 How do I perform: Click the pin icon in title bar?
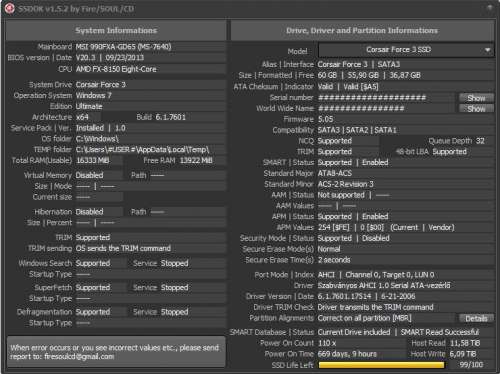pos(490,8)
